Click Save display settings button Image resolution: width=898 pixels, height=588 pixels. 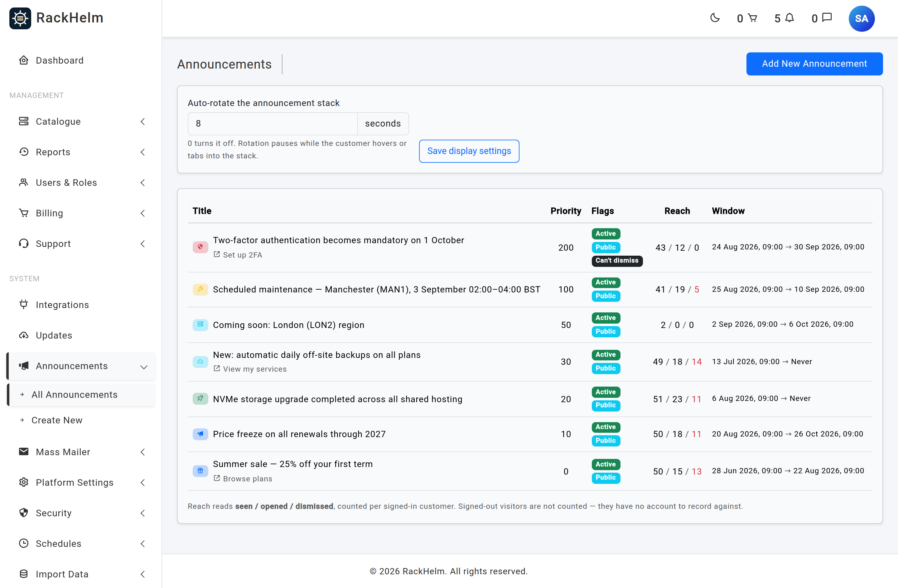469,151
